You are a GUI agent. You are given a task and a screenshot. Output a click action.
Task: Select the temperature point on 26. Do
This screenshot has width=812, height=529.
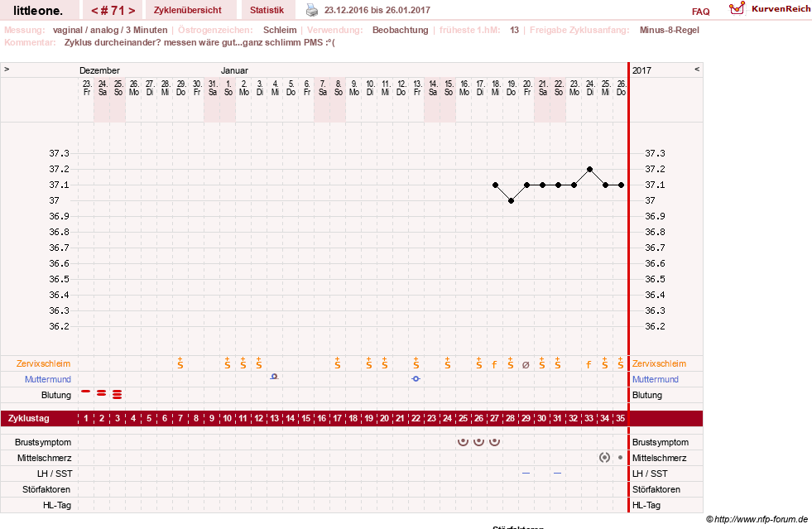pyautogui.click(x=622, y=185)
